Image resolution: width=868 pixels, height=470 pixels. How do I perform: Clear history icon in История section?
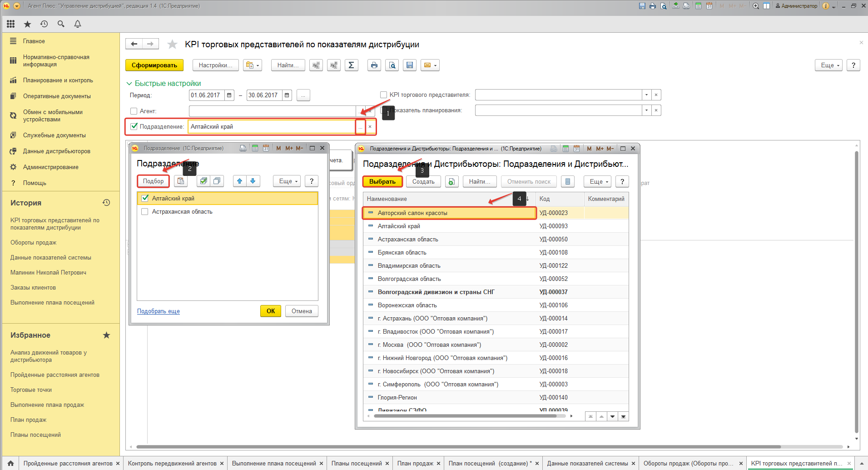(106, 203)
